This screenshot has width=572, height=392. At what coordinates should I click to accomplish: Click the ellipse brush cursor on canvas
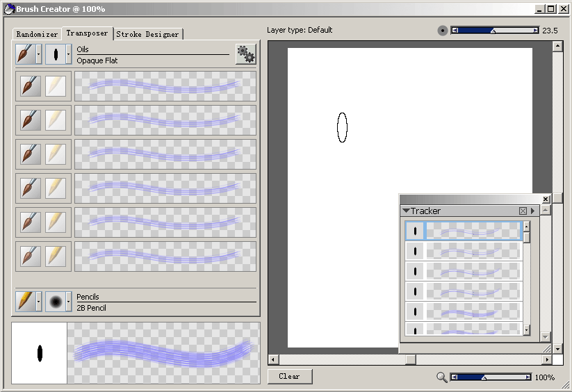click(342, 127)
